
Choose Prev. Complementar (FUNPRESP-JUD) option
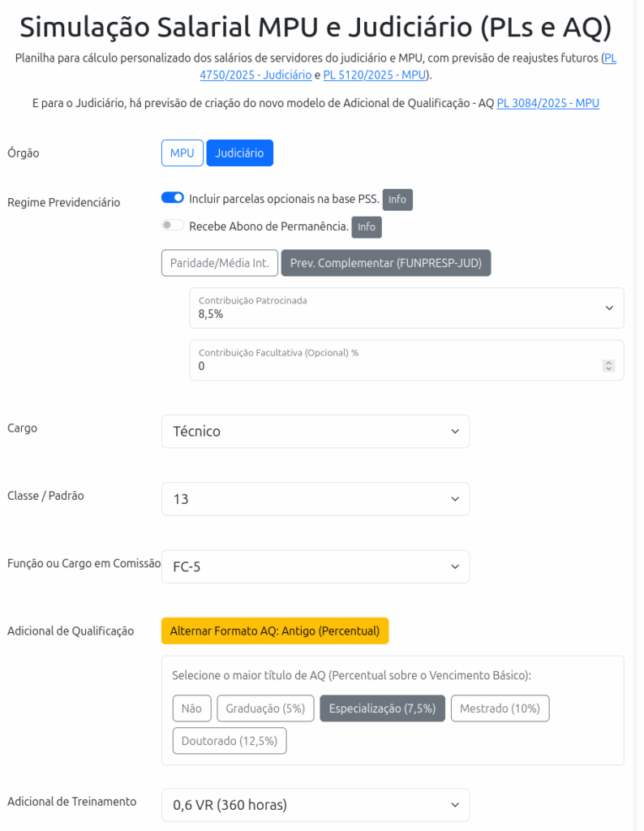tap(385, 263)
